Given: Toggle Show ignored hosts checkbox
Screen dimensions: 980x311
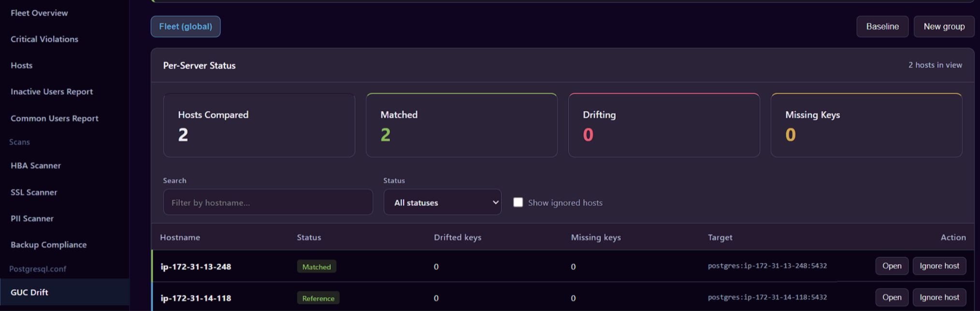Looking at the screenshot, I should point(518,202).
